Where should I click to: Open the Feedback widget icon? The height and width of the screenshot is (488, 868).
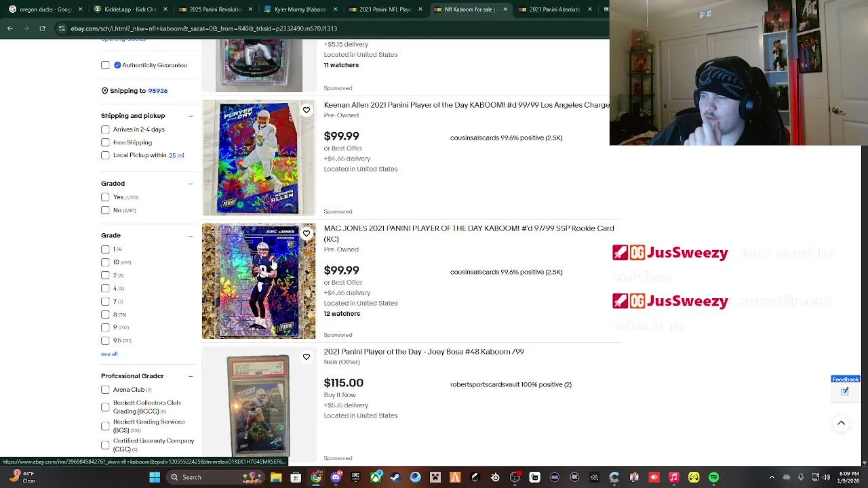(x=846, y=391)
